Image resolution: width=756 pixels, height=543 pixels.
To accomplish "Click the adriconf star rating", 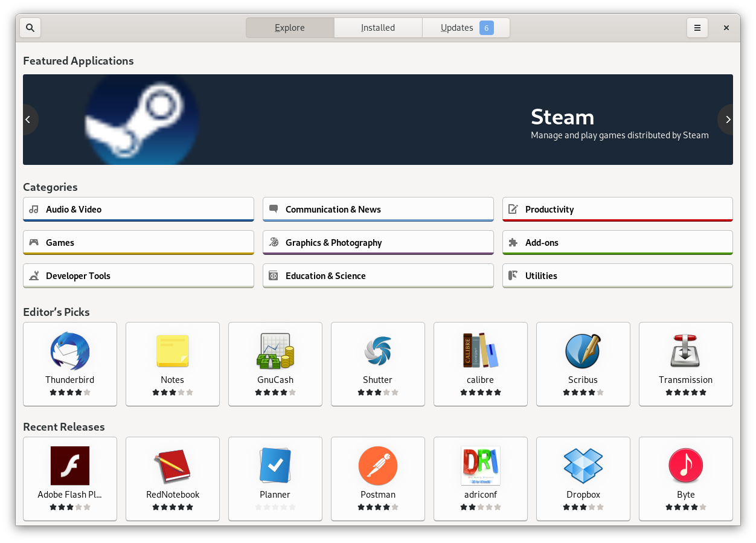I will pyautogui.click(x=481, y=507).
